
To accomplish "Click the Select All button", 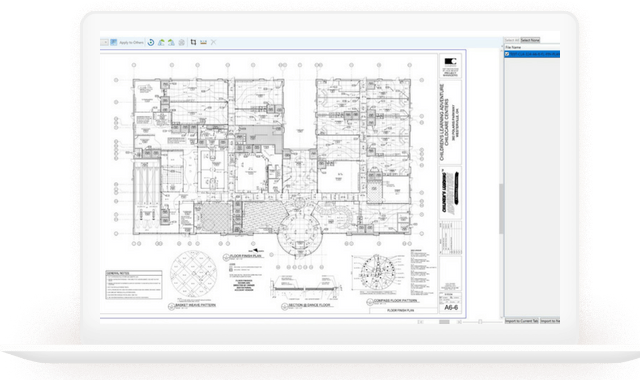I will pyautogui.click(x=512, y=40).
